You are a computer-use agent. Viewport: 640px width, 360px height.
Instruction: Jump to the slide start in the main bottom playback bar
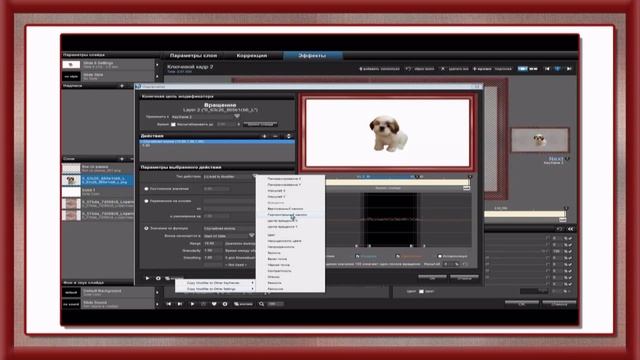pyautogui.click(x=169, y=304)
